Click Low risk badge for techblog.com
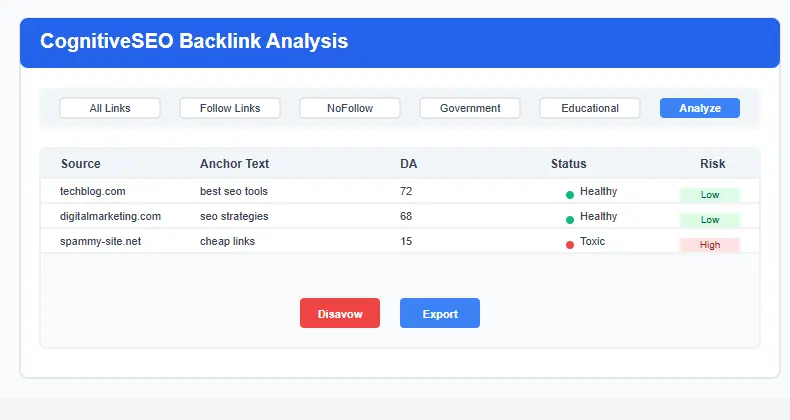 [x=709, y=195]
